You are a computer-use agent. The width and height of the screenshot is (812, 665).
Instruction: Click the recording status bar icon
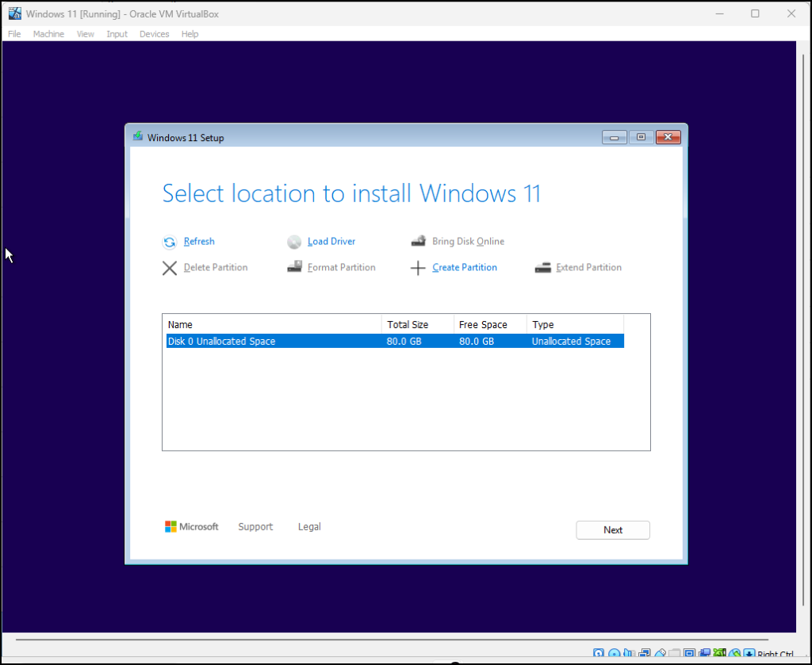[704, 653]
